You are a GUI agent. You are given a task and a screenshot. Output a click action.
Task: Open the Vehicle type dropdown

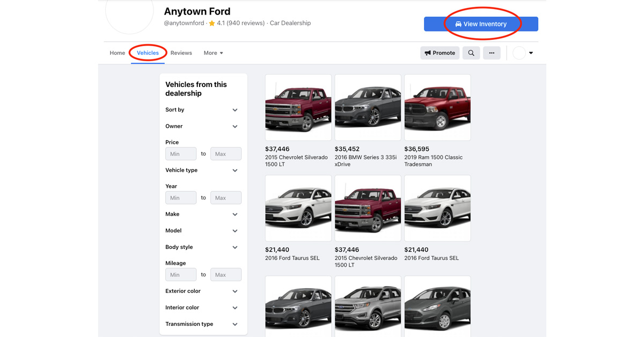[235, 170]
